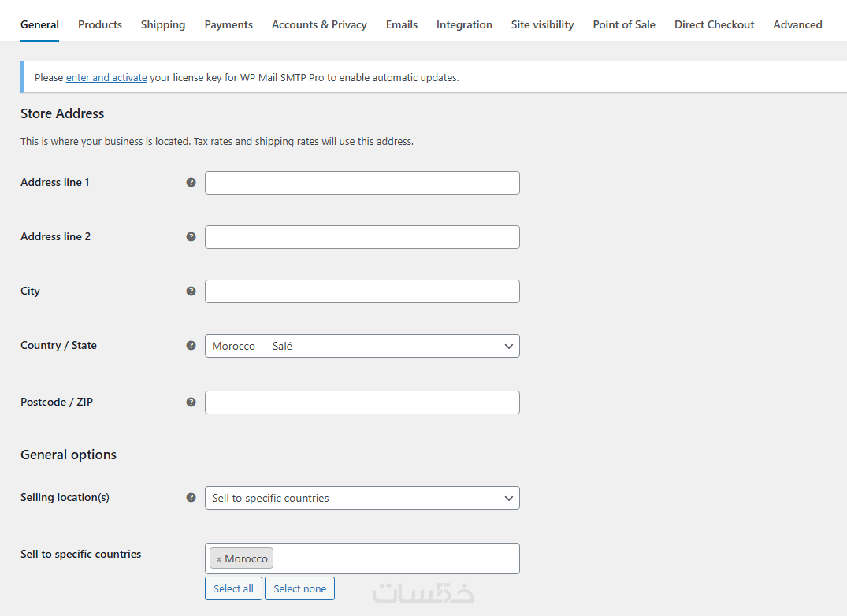The image size is (847, 616).
Task: Switch to the Products tab
Action: point(100,24)
